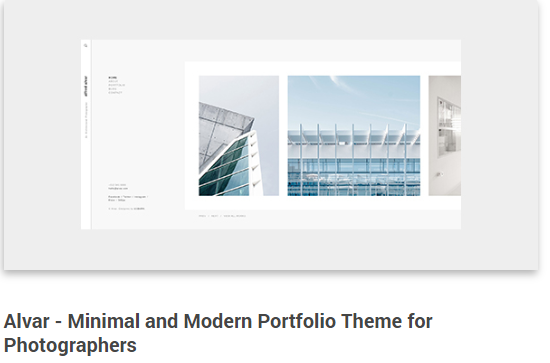
Task: Click the Twitter social link in preview
Action: [x=127, y=197]
